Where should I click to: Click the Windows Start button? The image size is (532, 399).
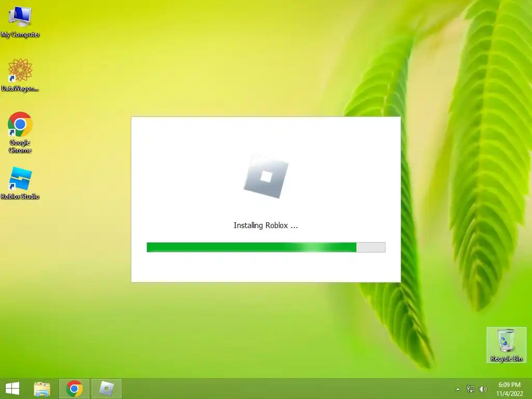(12, 389)
